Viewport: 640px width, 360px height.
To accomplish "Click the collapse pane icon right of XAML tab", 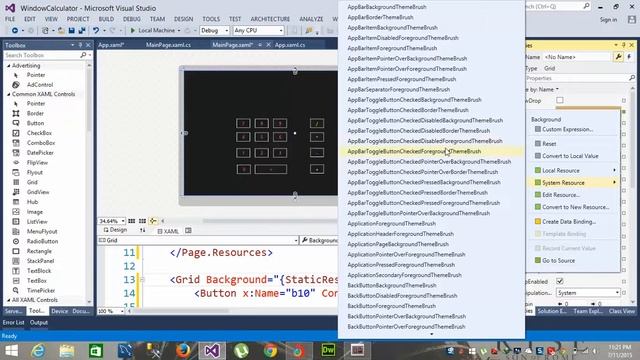I will [x=188, y=231].
